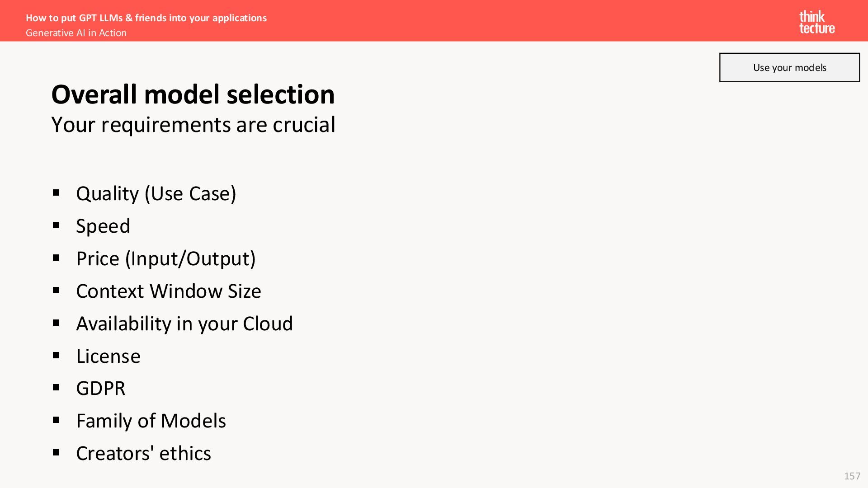Click the header title about GPT LLMs
The width and height of the screenshot is (868, 488).
146,18
